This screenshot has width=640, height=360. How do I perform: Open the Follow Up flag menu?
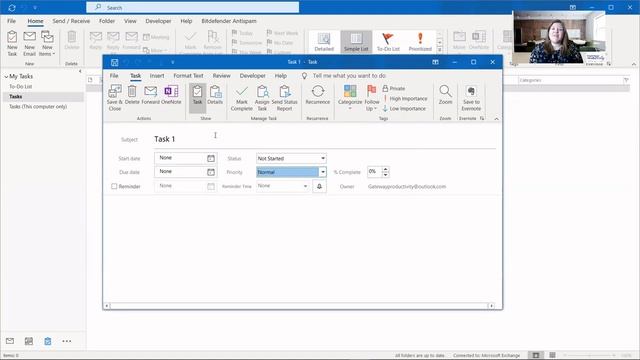(371, 98)
